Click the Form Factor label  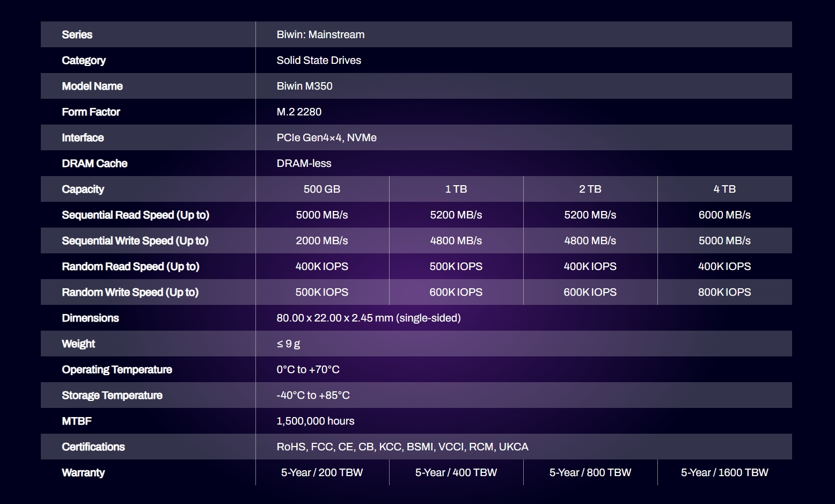click(91, 112)
